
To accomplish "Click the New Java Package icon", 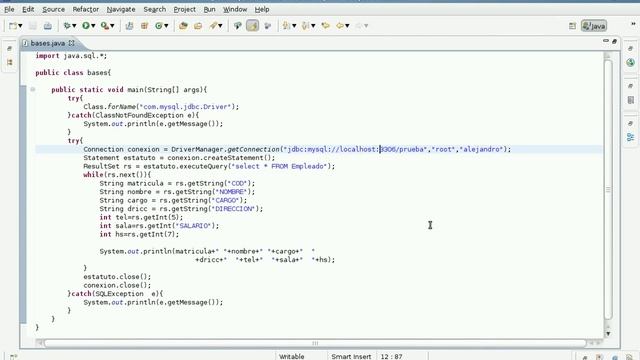I will (144, 26).
